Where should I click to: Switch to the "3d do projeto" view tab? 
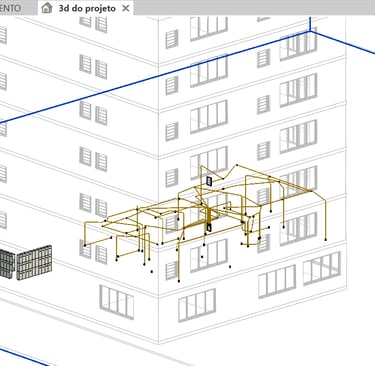(x=87, y=8)
